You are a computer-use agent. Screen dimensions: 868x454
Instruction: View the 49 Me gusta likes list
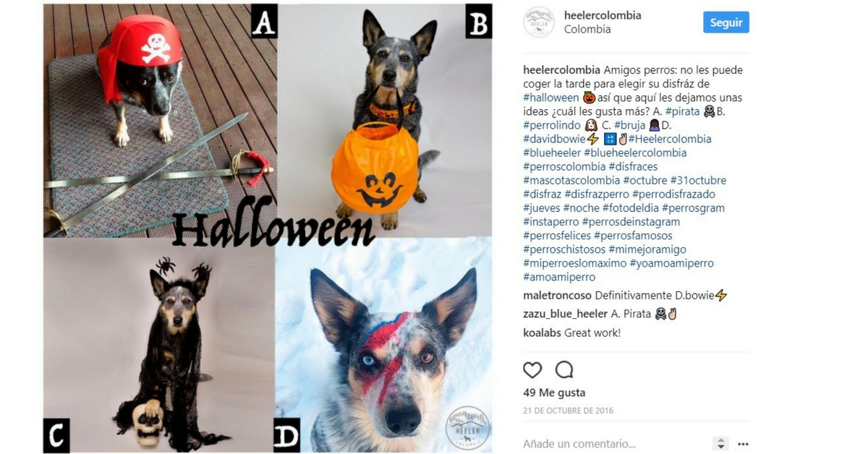coord(554,393)
